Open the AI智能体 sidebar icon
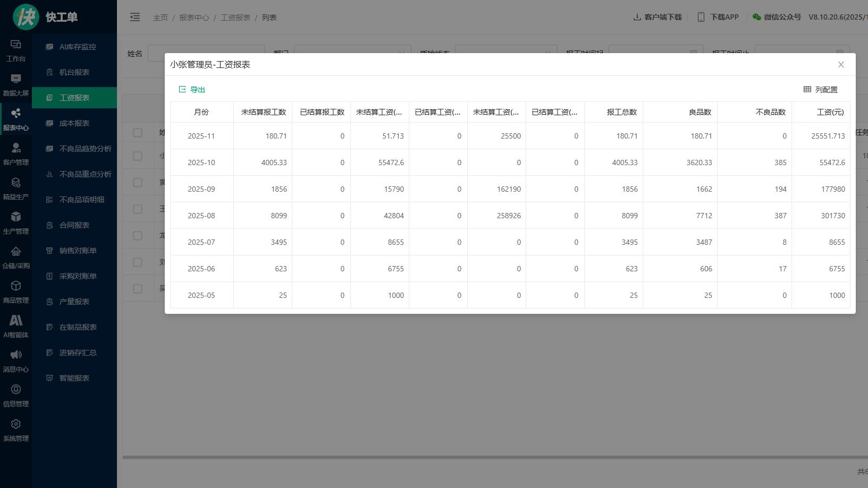 [x=16, y=321]
